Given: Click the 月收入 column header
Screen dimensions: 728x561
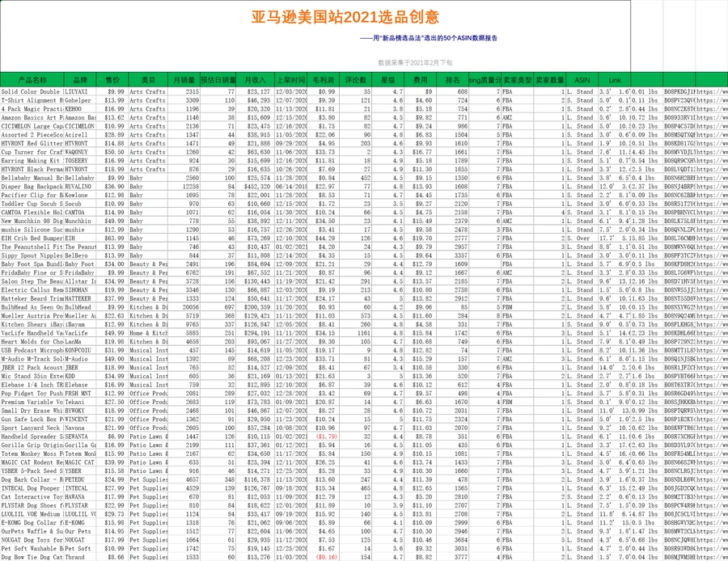Looking at the screenshot, I should tap(255, 80).
